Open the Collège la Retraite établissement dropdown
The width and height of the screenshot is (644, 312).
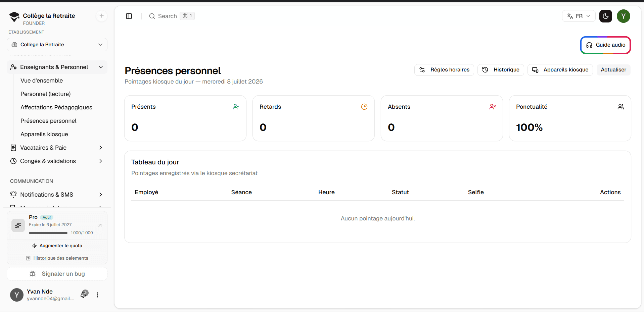(x=57, y=45)
